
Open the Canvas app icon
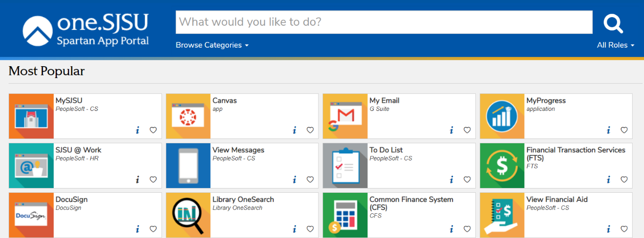(x=188, y=116)
